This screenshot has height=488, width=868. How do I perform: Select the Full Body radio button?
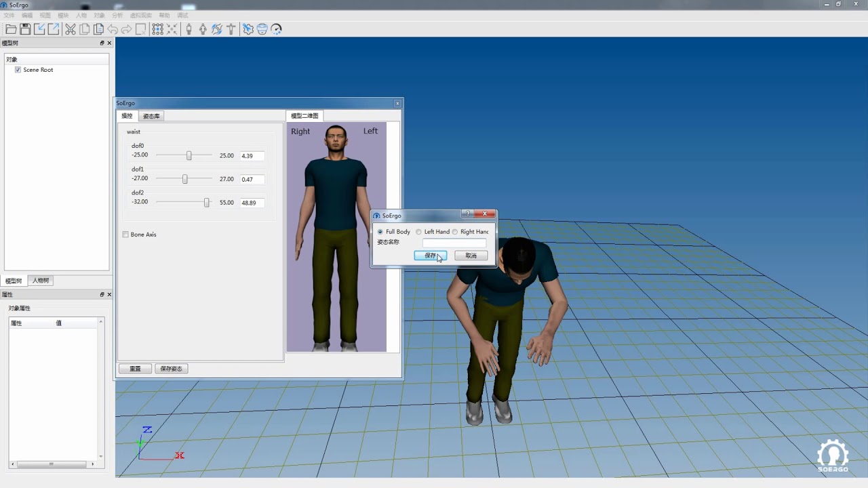pos(380,232)
